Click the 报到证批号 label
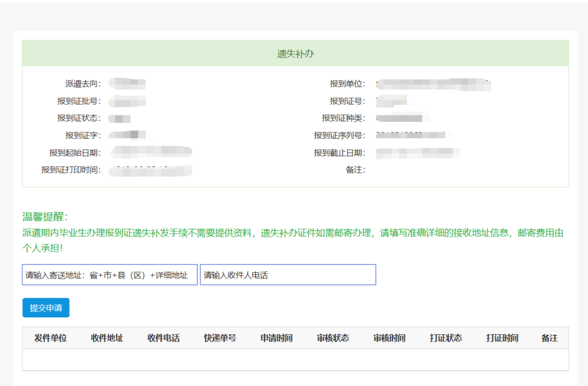This screenshot has width=588, height=386. (x=79, y=101)
